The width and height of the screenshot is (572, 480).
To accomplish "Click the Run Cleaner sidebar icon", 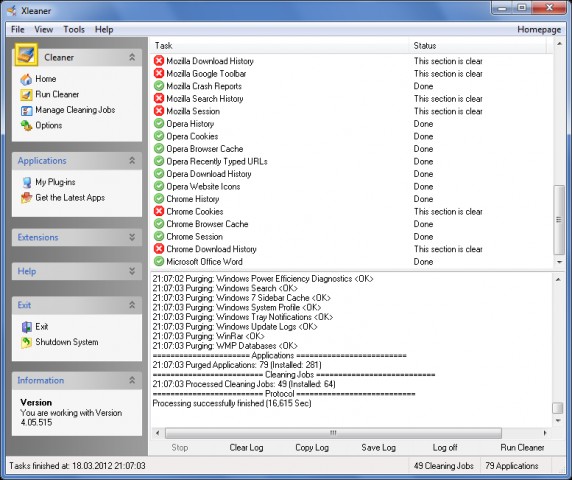I will [26, 94].
